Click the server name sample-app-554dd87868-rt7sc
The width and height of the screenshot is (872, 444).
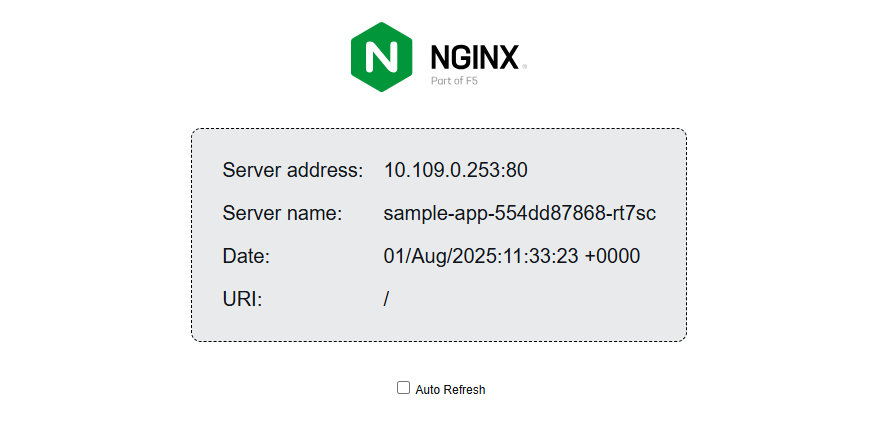(519, 213)
